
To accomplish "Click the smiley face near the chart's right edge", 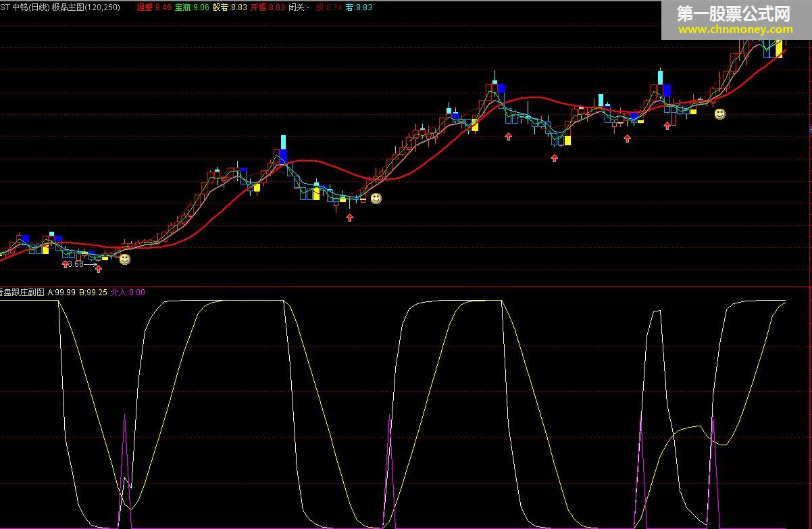I will click(x=720, y=114).
